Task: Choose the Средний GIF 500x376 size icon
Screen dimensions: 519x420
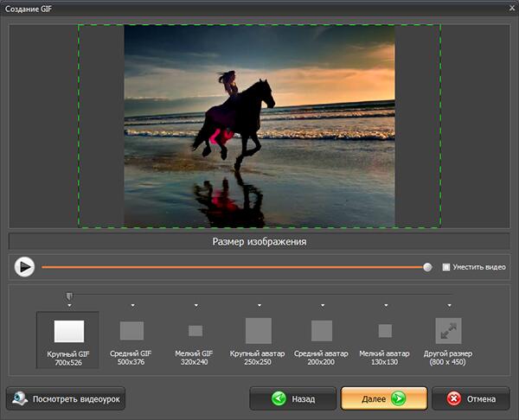Action: coord(131,331)
